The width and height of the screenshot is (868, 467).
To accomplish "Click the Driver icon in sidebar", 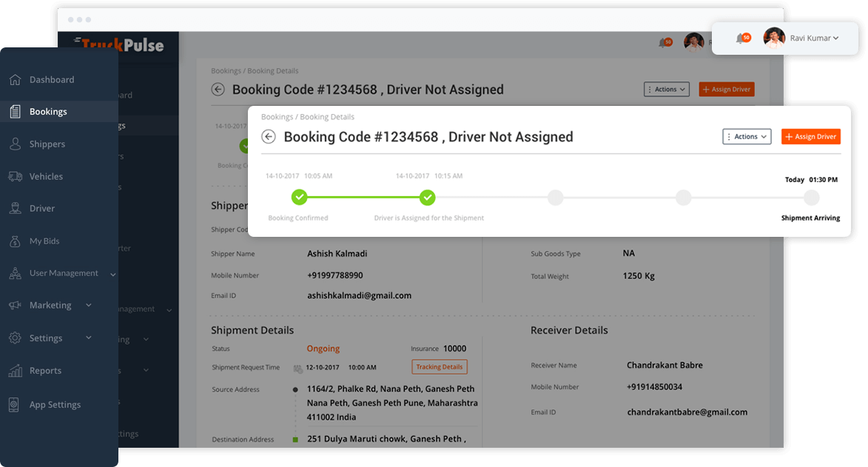I will [x=15, y=209].
